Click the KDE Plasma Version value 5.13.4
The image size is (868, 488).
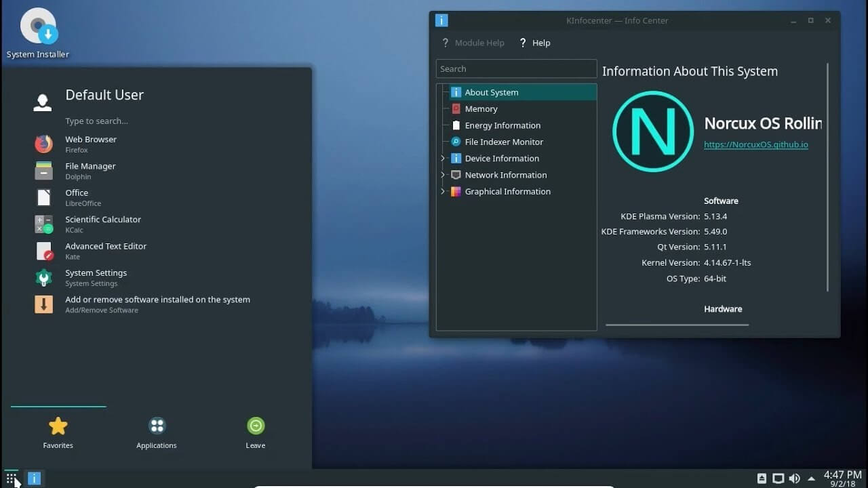pyautogui.click(x=715, y=216)
